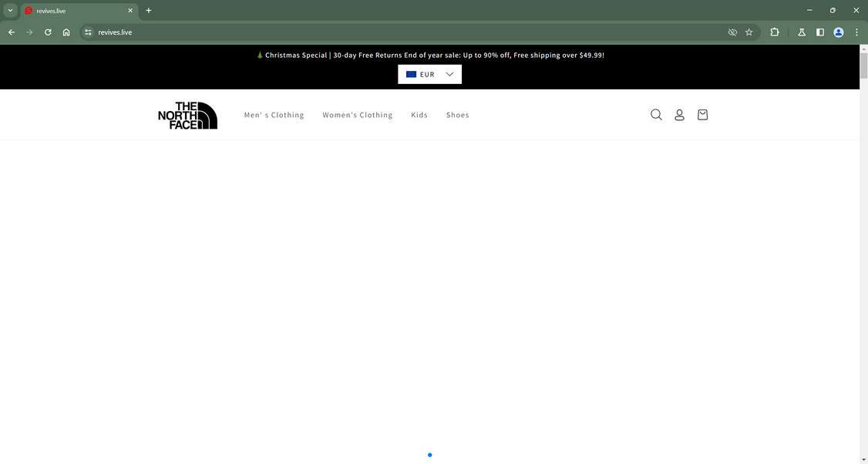
Task: Click the Christmas Special announcement text
Action: (430, 55)
